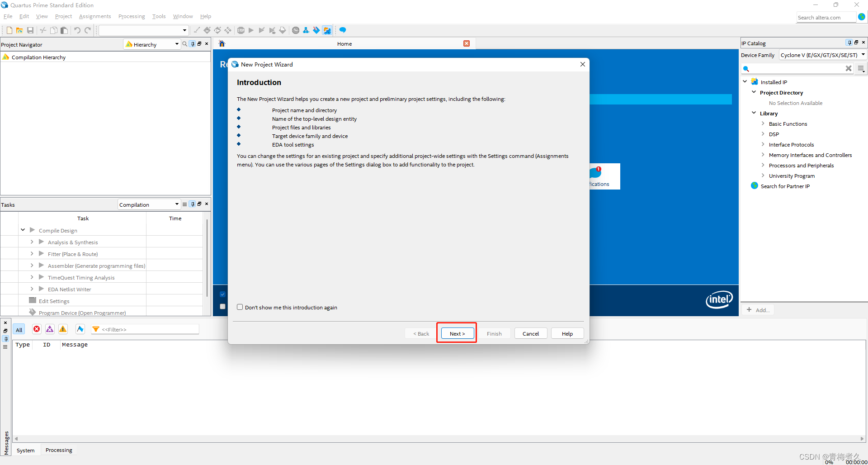Click the Copy icon in the toolbar
Viewport: 868px width, 465px height.
(53, 30)
